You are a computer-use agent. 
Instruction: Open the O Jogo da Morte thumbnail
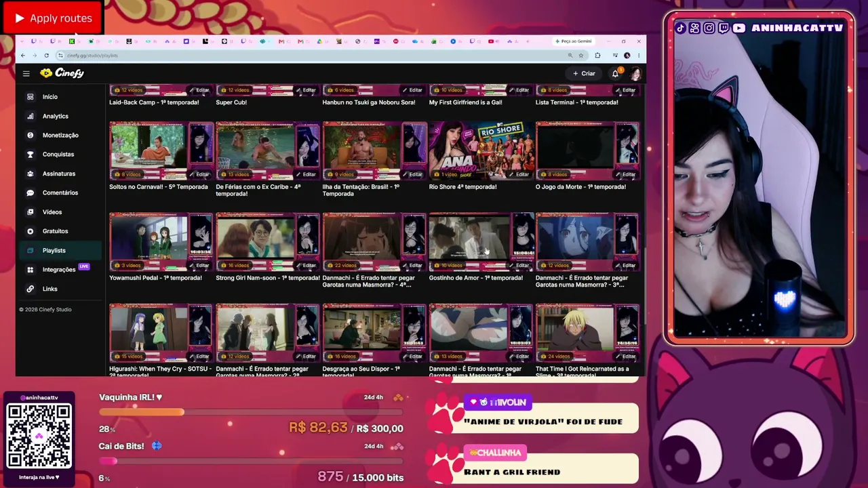pyautogui.click(x=587, y=151)
